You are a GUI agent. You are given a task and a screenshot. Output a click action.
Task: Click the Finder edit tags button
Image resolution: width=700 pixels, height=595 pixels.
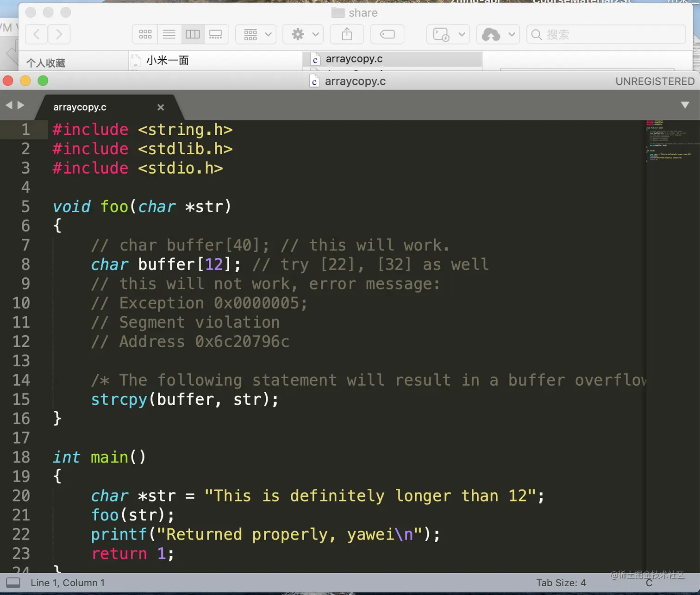click(x=387, y=34)
